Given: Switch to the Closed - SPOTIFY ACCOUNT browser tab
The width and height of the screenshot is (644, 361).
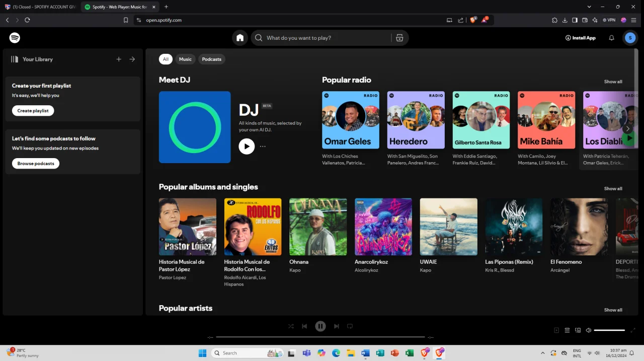Looking at the screenshot, I should [x=40, y=7].
